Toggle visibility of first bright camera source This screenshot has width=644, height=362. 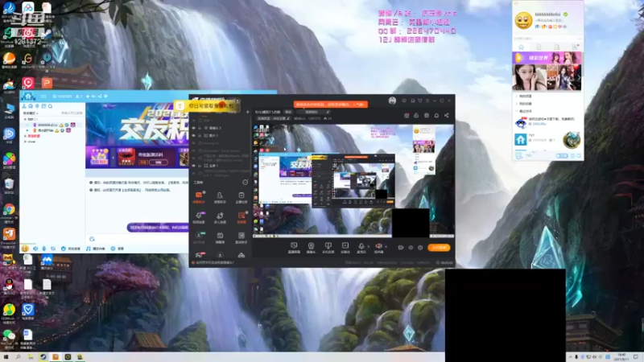pyautogui.click(x=194, y=128)
